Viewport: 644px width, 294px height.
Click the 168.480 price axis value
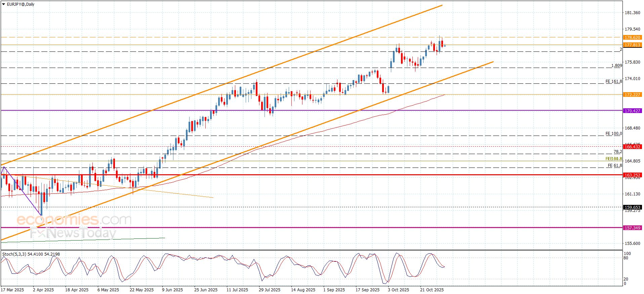coord(632,128)
